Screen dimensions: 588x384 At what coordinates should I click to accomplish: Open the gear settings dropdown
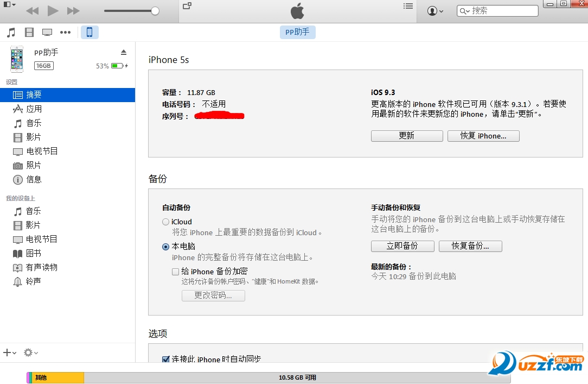click(x=31, y=352)
